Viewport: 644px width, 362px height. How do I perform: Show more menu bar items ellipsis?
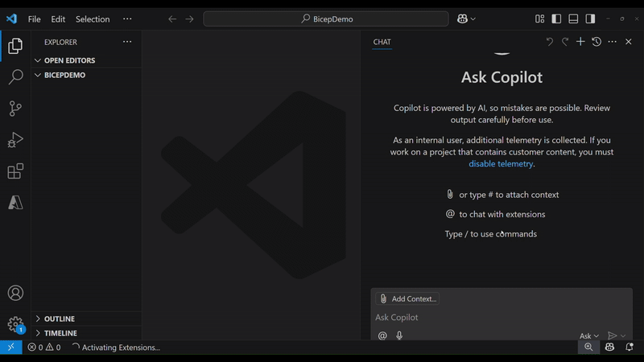[127, 19]
